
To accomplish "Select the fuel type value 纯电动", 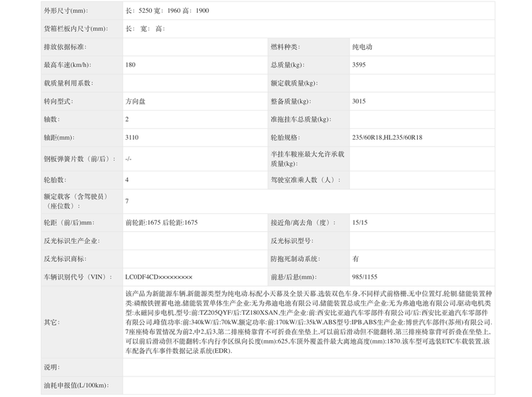I will (x=362, y=47).
